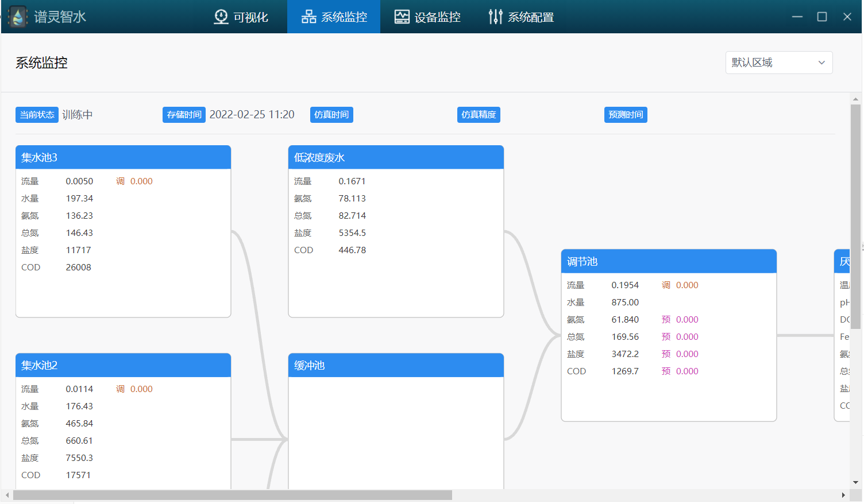Image resolution: width=864 pixels, height=504 pixels.
Task: Click 调节池 流量 value 0.1954
Action: 625,285
